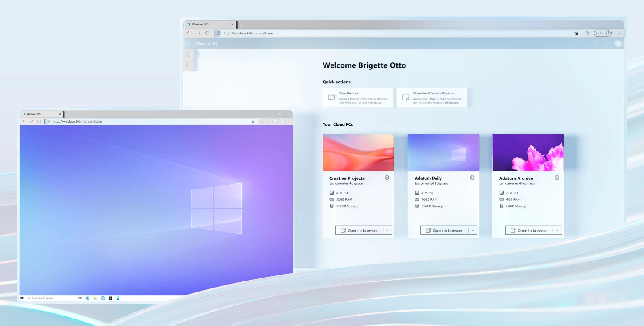Close the Windows 365 tab in rear browser

tap(232, 24)
